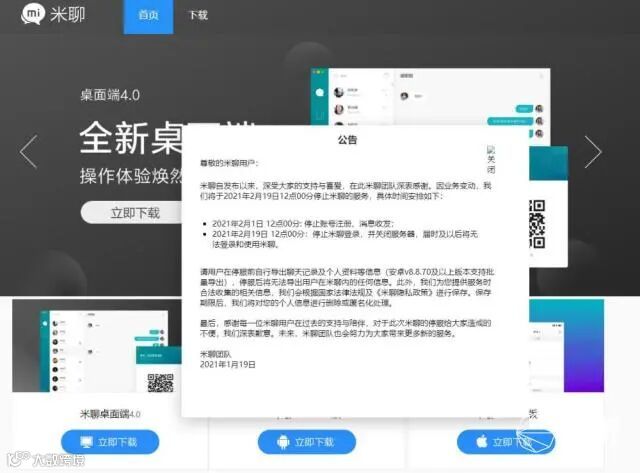The image size is (640, 473).
Task: Click the desktop app preview thumbnail
Action: 97,346
